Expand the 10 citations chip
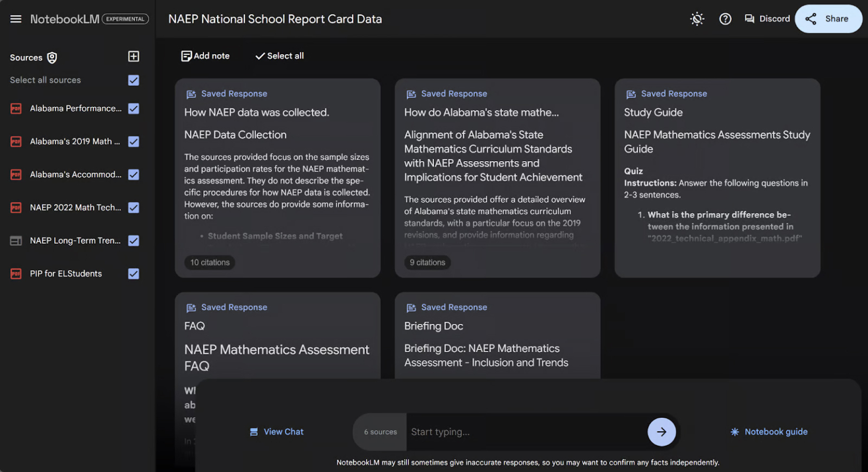This screenshot has width=868, height=472. (210, 262)
